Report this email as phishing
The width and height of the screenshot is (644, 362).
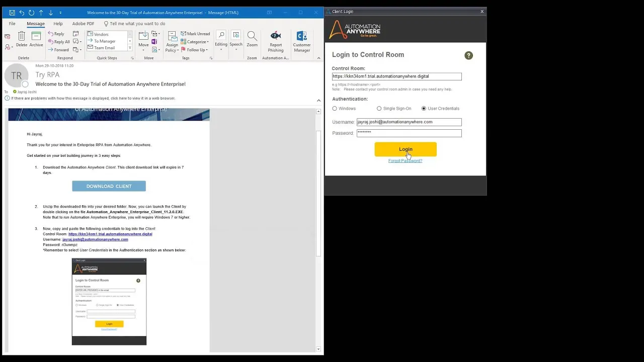(x=276, y=41)
